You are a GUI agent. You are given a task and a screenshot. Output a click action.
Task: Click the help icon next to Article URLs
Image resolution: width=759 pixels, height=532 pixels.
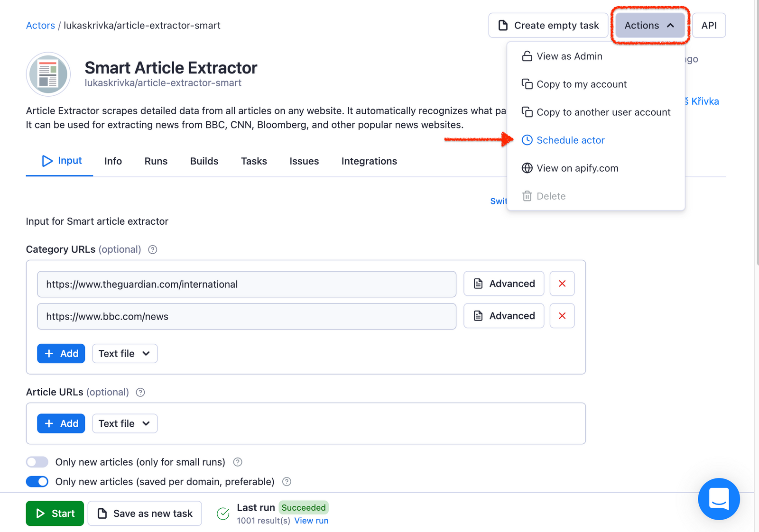pos(140,392)
